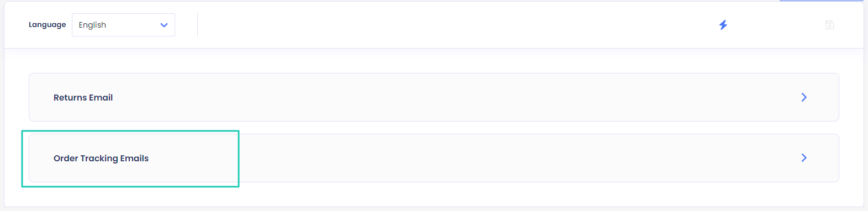Viewport: 868px width, 211px height.
Task: Click the vertical divider beside the language selector
Action: 197,25
